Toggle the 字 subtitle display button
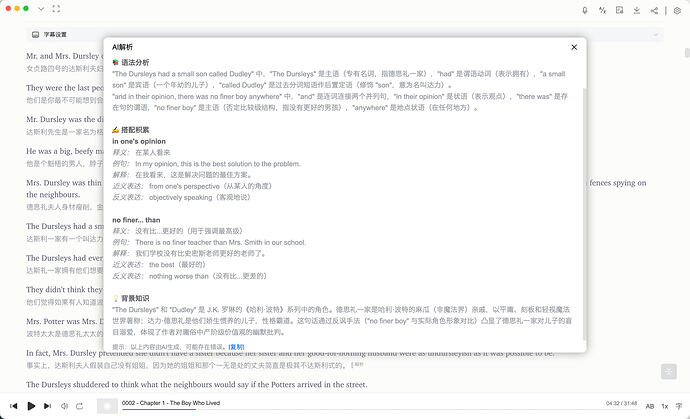 679,406
